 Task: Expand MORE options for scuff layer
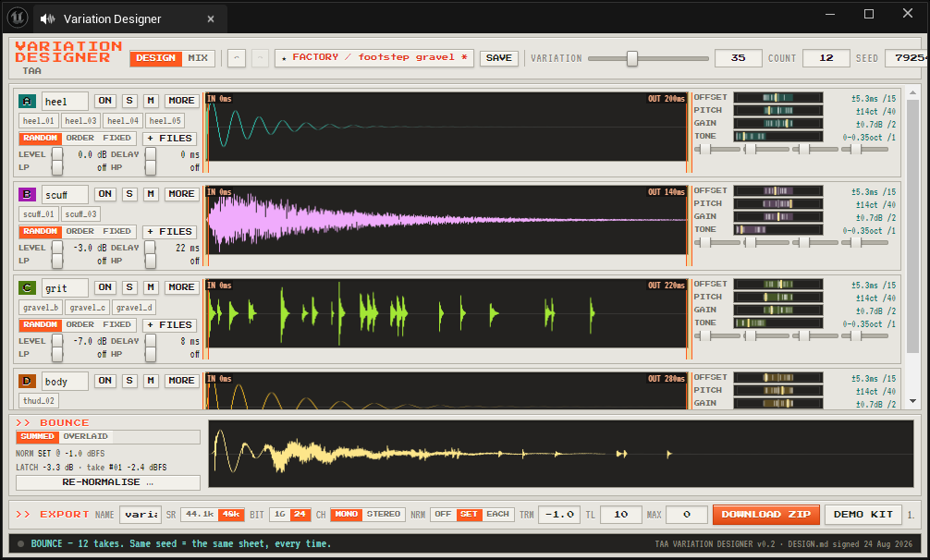point(181,194)
